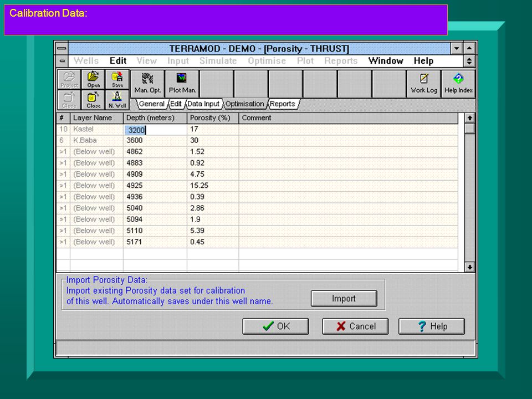Click the table's vertical scrollbar thumb
The image size is (532, 399).
(469, 129)
